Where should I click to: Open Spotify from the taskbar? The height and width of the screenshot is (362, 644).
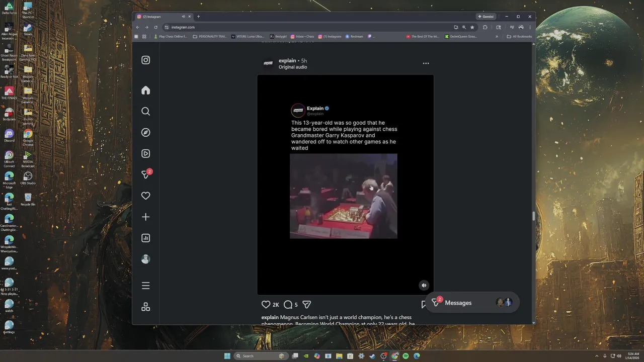pyautogui.click(x=406, y=356)
